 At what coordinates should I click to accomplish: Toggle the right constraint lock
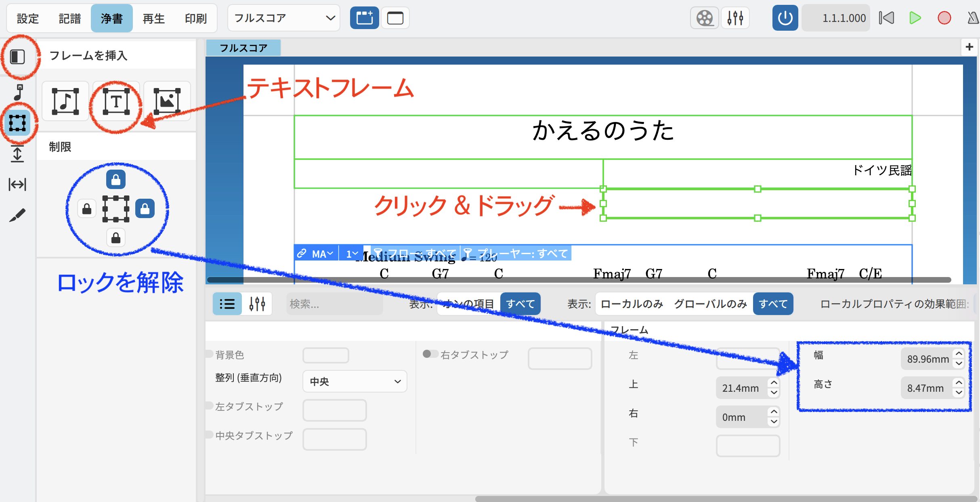pos(145,209)
